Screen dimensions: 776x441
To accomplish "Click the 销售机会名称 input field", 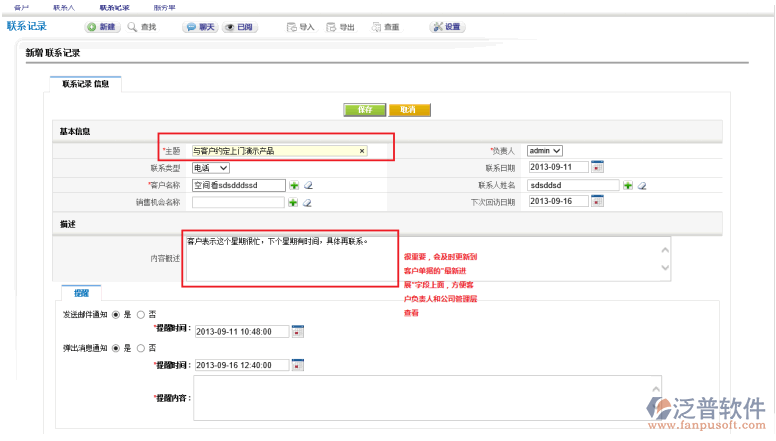I will pyautogui.click(x=238, y=202).
